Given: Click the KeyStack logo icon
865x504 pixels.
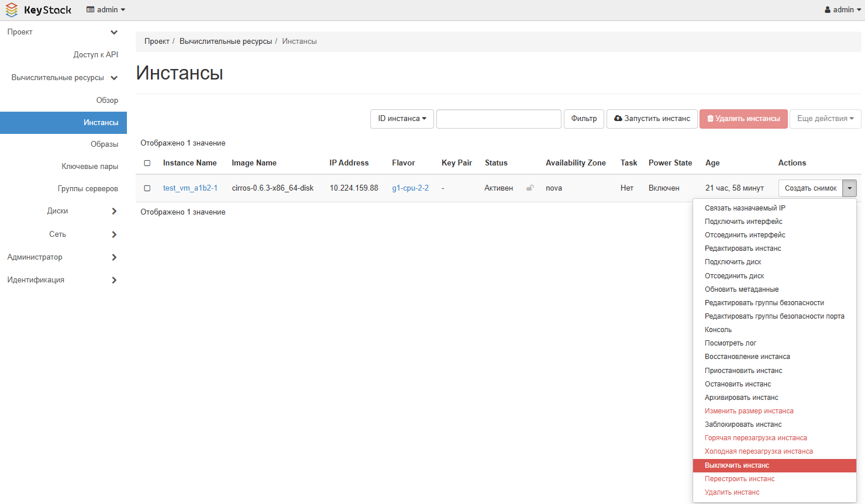Looking at the screenshot, I should coord(12,10).
